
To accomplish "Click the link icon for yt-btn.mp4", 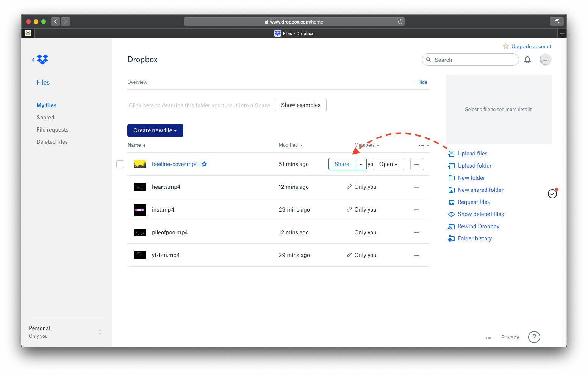I will (349, 255).
